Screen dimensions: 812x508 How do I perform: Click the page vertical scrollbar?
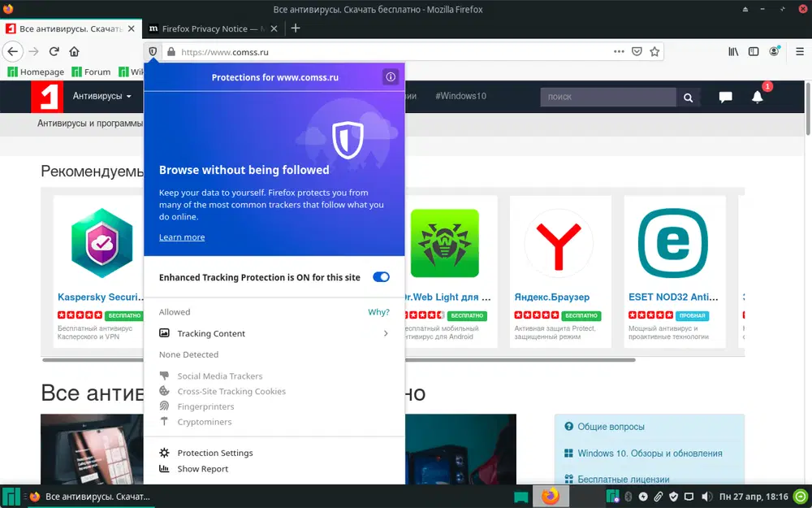coord(808,109)
